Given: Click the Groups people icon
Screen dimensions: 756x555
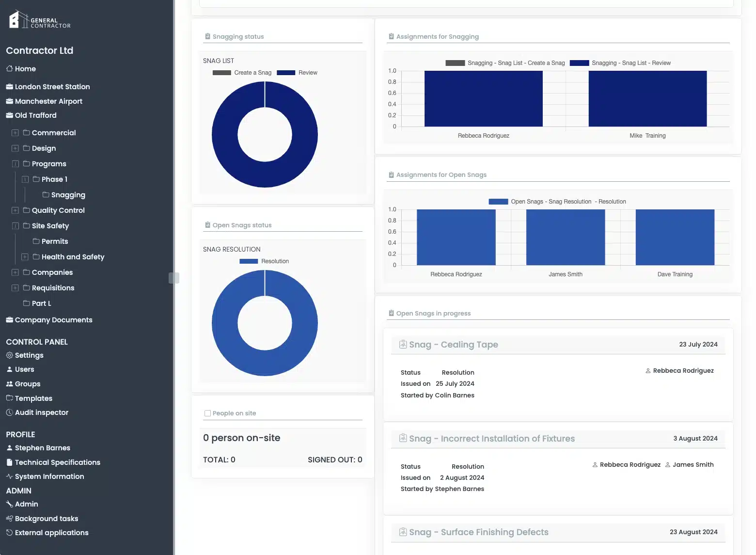Looking at the screenshot, I should point(9,384).
